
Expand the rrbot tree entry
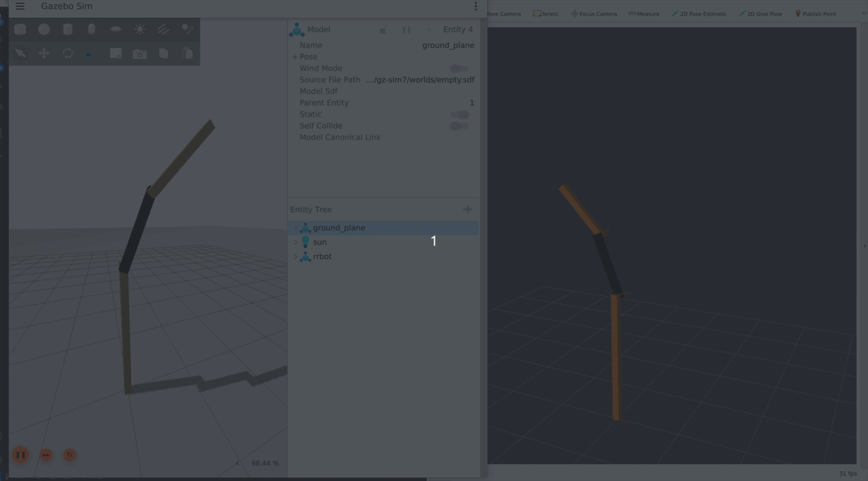pyautogui.click(x=296, y=257)
